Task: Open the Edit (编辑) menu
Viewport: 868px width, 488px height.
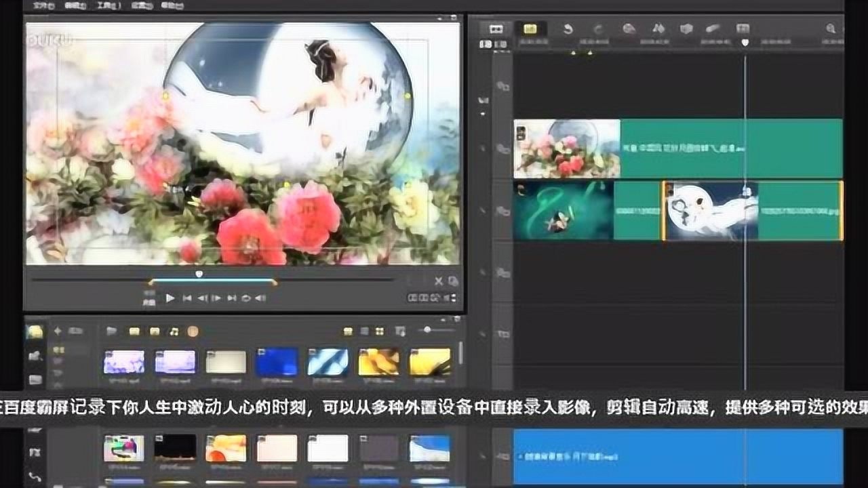Action: coord(75,5)
